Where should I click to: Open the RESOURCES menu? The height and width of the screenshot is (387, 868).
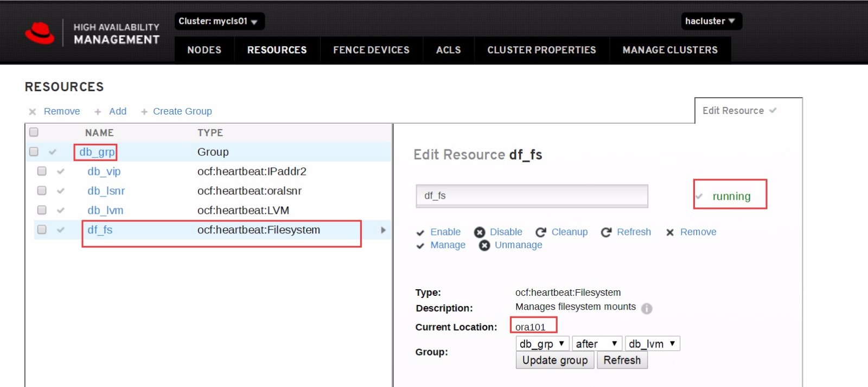pos(277,50)
